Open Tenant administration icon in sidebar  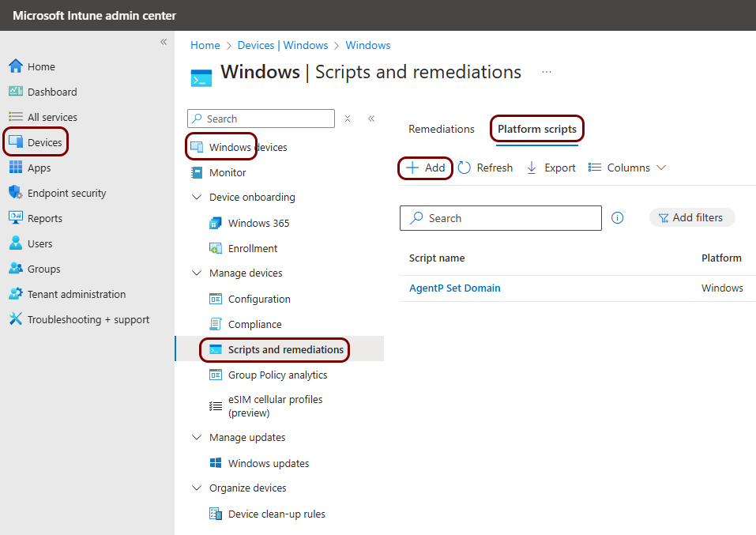(15, 294)
